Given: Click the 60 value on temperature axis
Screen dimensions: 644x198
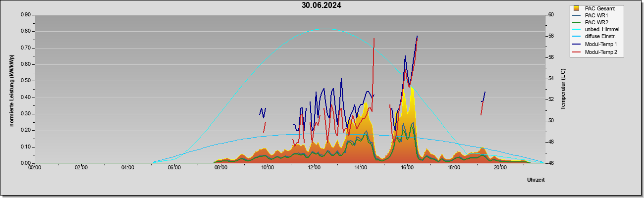Looking at the screenshot, I should 550,15.
